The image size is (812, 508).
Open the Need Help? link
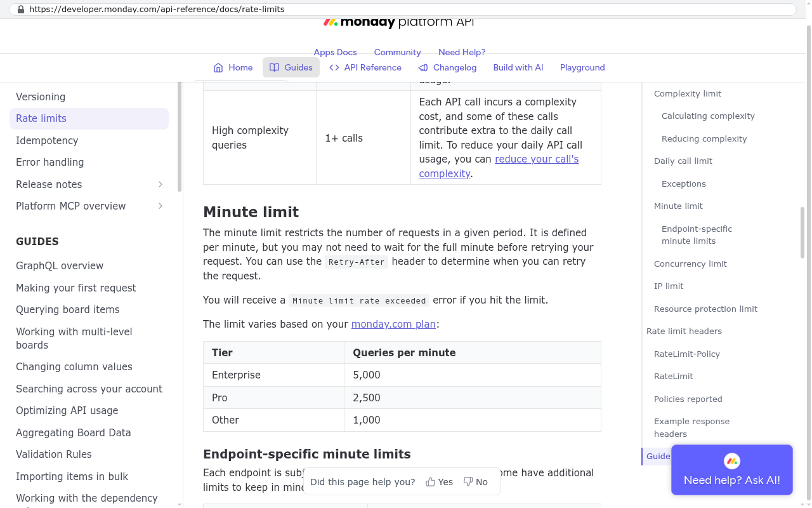tap(462, 53)
